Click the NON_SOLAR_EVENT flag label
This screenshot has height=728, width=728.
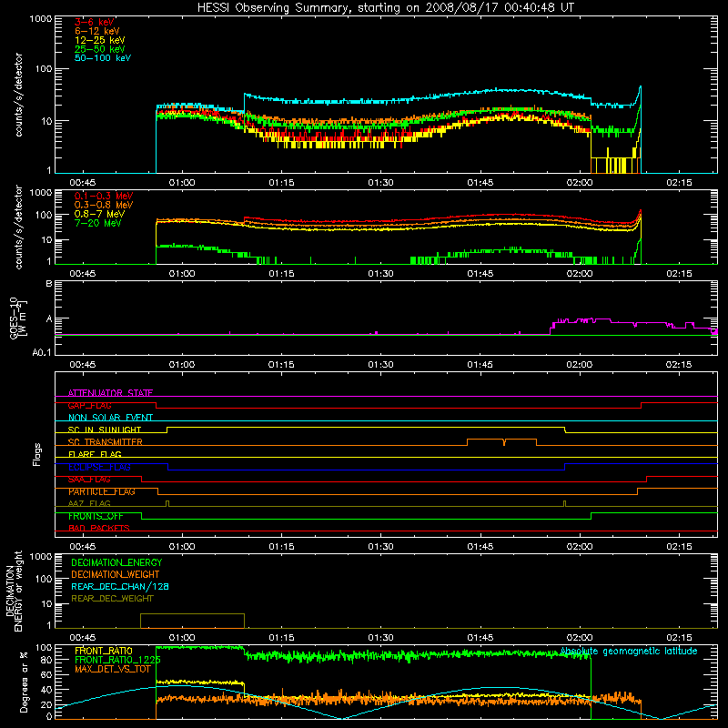[x=110, y=418]
